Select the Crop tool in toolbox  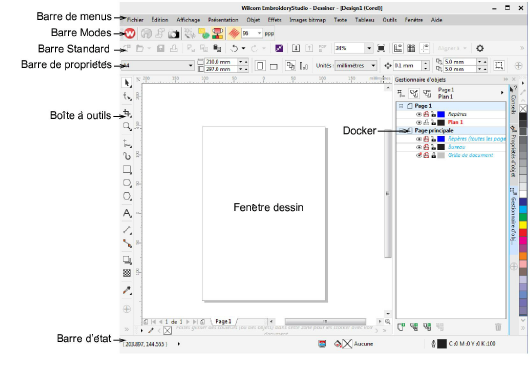click(127, 113)
